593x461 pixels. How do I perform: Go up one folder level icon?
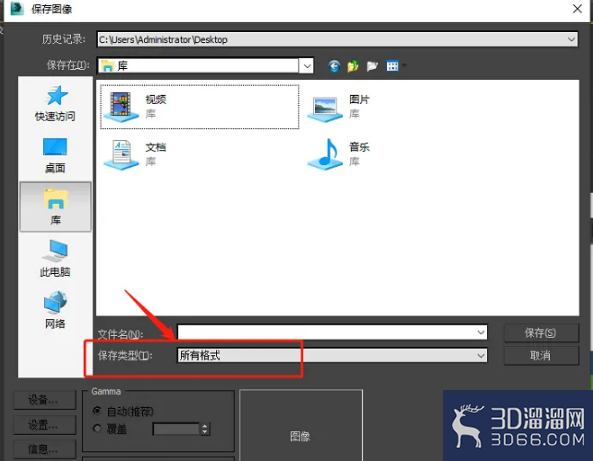pyautogui.click(x=353, y=66)
